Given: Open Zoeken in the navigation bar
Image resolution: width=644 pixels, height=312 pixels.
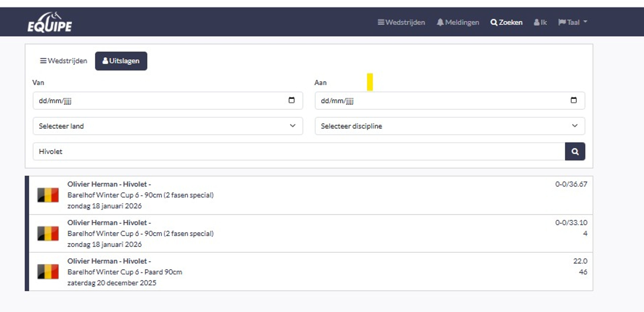Looking at the screenshot, I should click(x=506, y=22).
